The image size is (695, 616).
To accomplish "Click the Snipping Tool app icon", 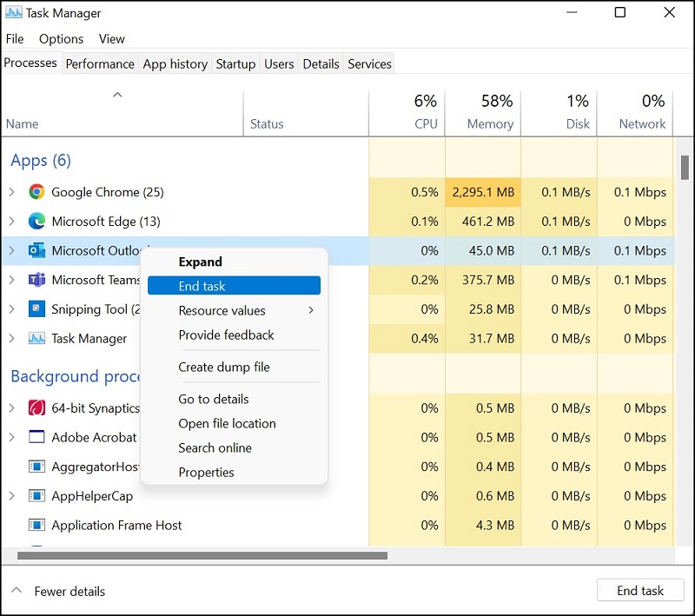I will click(36, 309).
